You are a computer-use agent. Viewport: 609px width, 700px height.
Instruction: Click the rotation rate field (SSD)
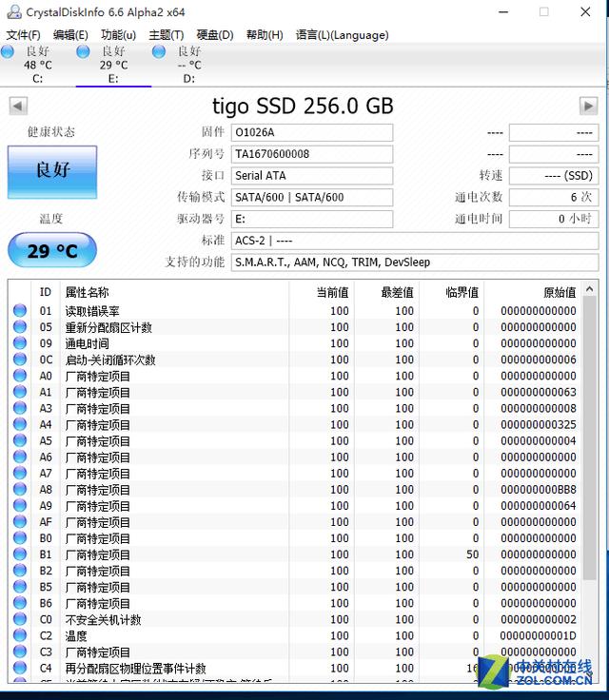554,175
